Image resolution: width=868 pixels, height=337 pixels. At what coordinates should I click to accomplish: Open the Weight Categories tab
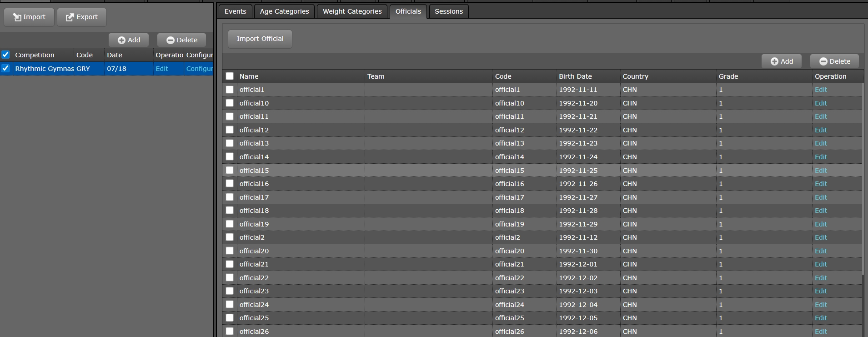[x=352, y=11]
